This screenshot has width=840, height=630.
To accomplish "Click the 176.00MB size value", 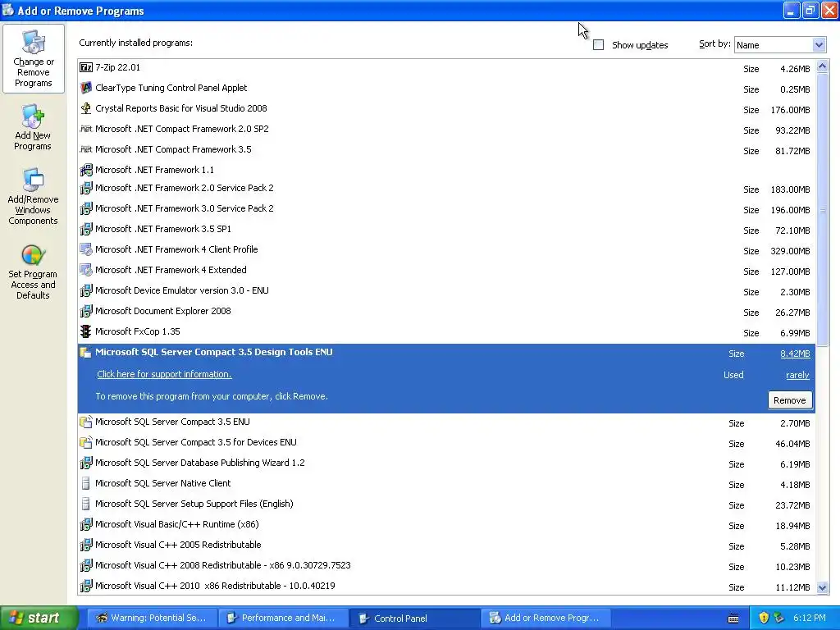I will point(790,110).
